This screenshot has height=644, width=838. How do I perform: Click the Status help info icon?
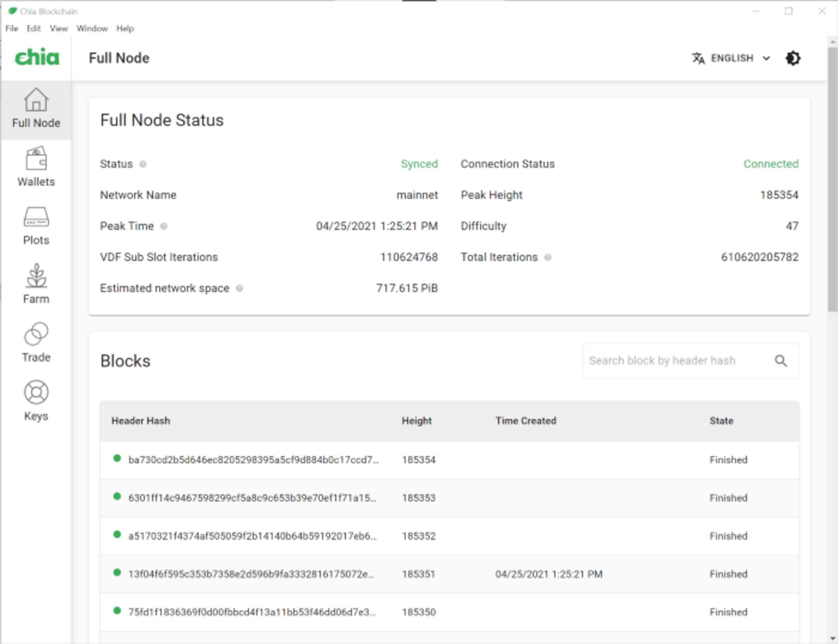tap(143, 164)
